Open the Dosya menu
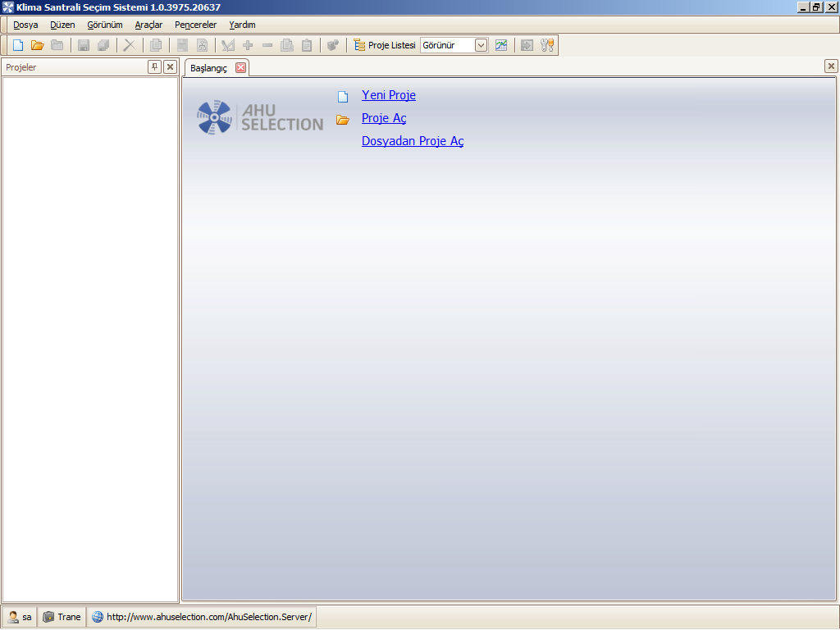This screenshot has height=630, width=840. coord(25,25)
